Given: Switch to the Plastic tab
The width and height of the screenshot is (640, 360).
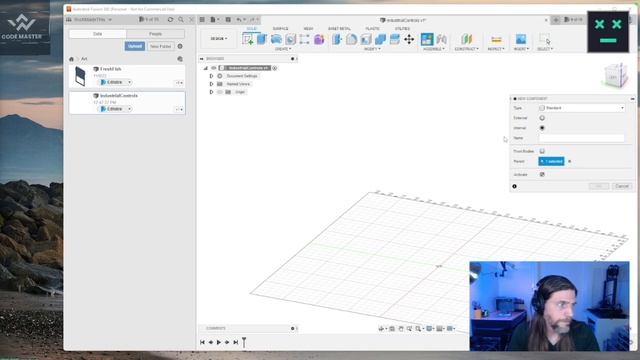Looking at the screenshot, I should click(372, 29).
